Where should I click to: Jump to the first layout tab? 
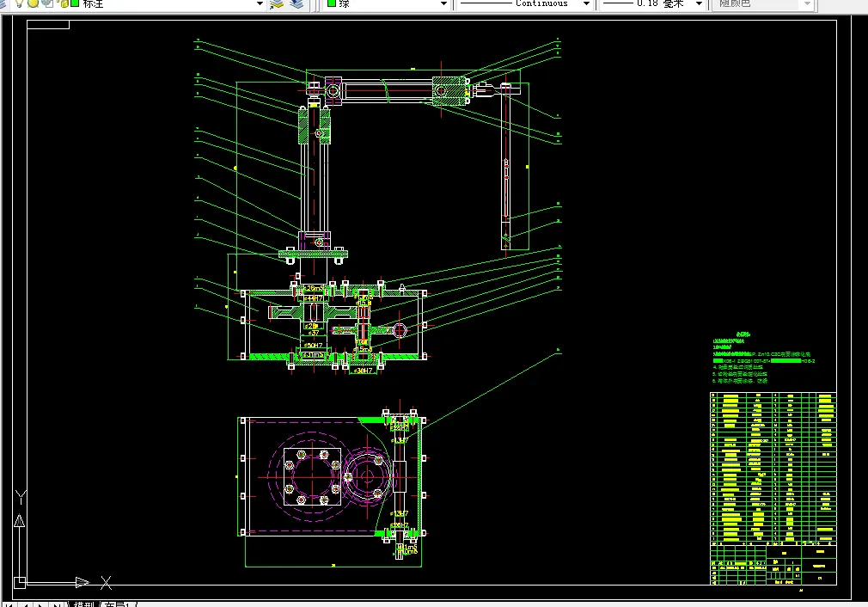click(9, 604)
